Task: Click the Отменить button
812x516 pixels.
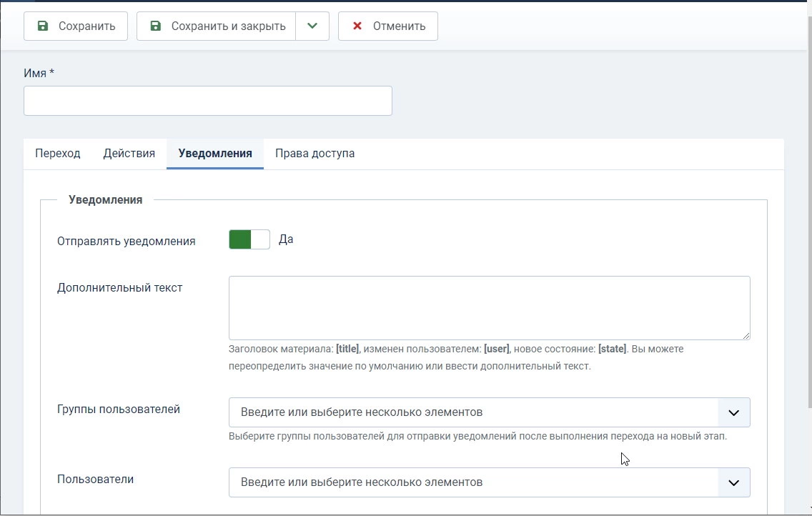Action: tap(388, 26)
